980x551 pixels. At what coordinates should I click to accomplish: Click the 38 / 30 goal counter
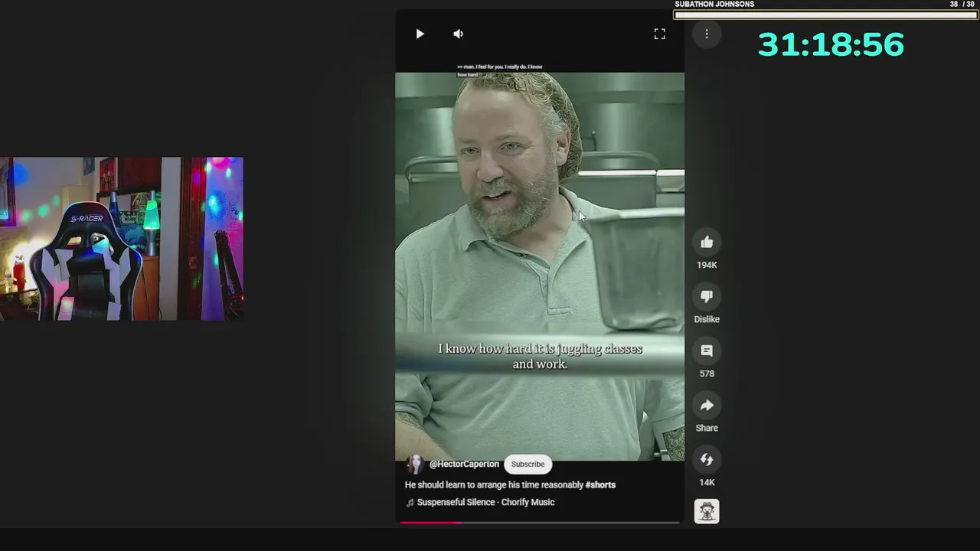click(x=962, y=4)
